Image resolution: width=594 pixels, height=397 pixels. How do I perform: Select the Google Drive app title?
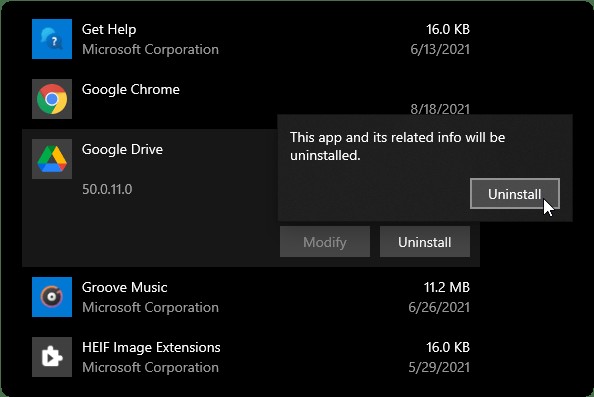[x=122, y=149]
